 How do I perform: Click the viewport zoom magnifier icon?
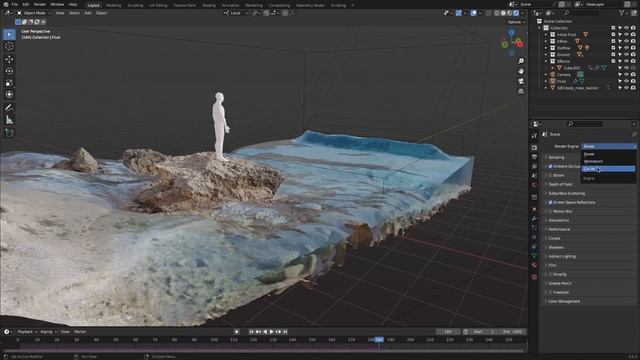pyautogui.click(x=521, y=61)
